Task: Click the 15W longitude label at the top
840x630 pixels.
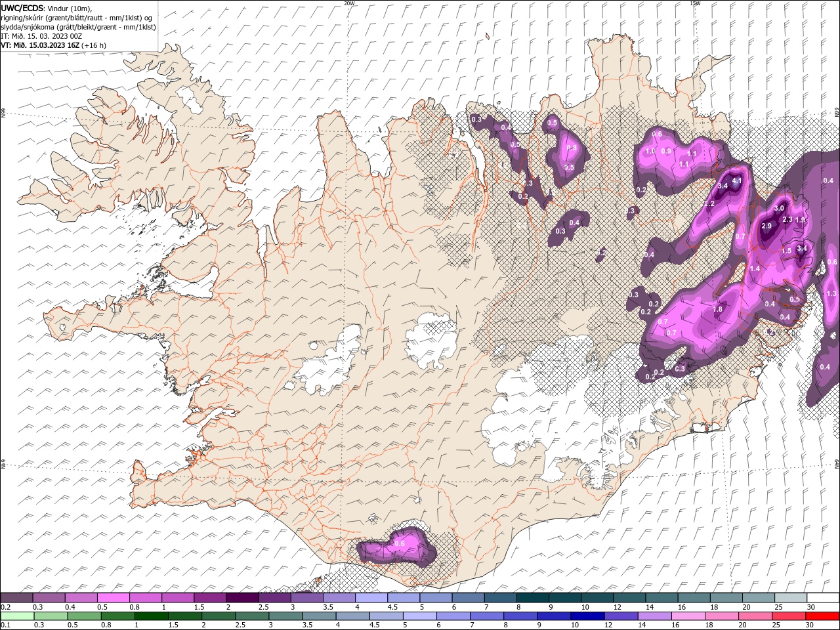Action: coord(695,3)
